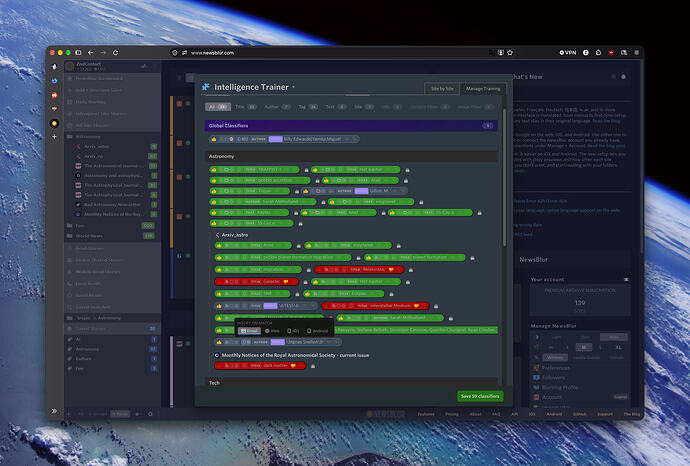
Task: Click the Intelligence Trainer puzzle-piece icon
Action: [x=206, y=87]
